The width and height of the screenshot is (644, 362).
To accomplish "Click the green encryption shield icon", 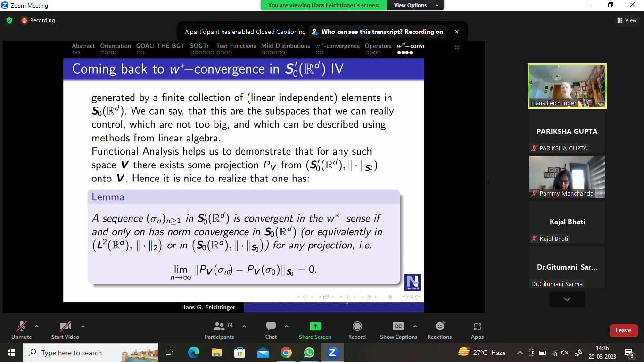I will pos(9,20).
